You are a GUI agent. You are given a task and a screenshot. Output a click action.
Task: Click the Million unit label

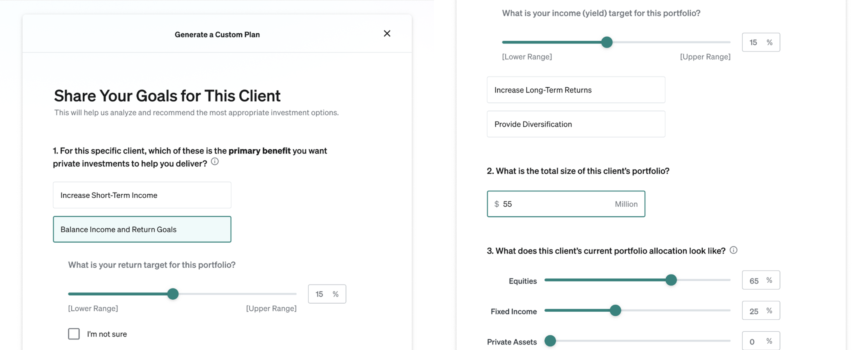point(626,204)
